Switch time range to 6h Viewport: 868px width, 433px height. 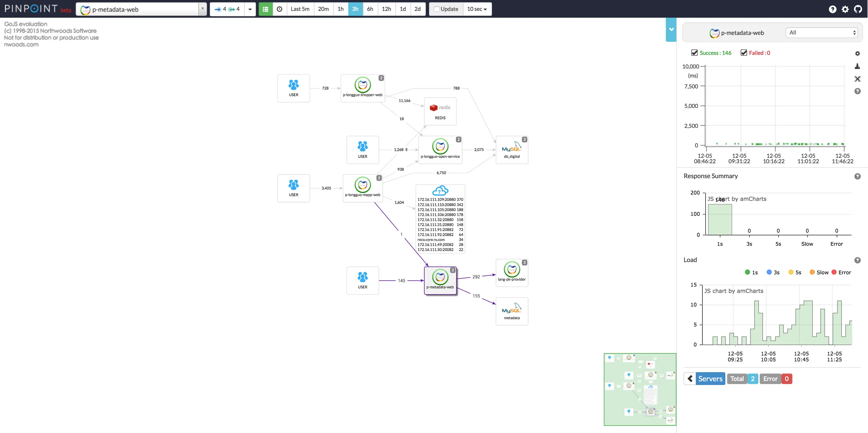tap(370, 9)
